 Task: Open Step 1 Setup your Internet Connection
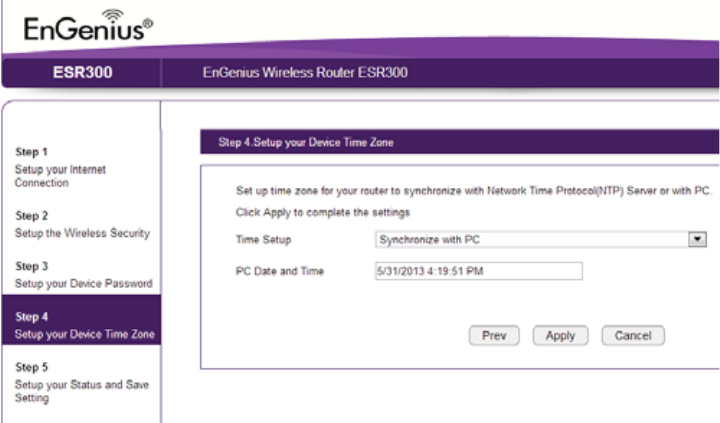60,167
